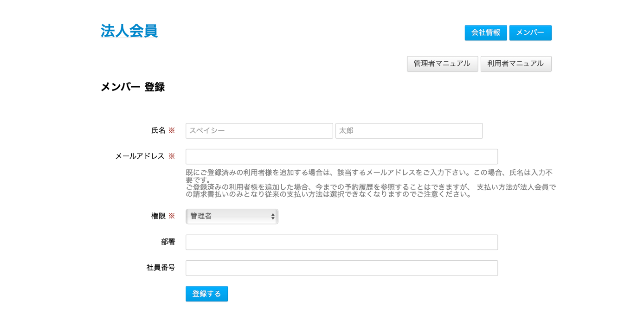This screenshot has width=644, height=321.
Task: Open the 管理者マニュアル
Action: click(442, 64)
